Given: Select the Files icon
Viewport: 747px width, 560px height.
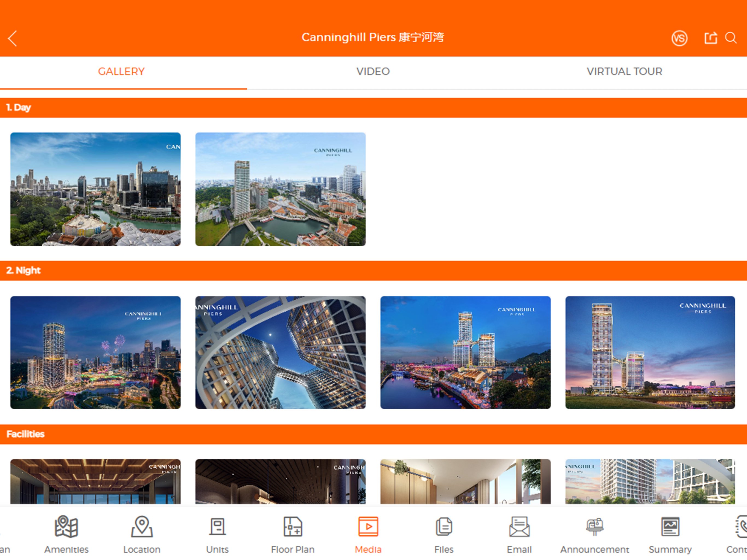Looking at the screenshot, I should tap(444, 527).
